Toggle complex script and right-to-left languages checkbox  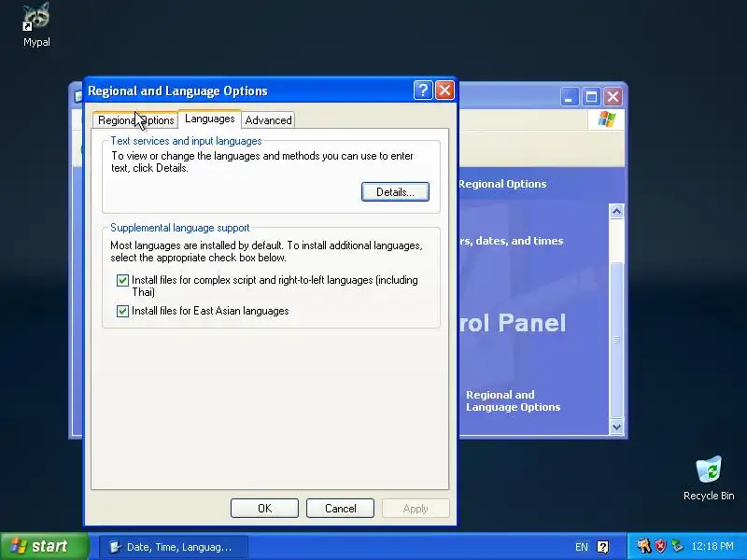[122, 280]
